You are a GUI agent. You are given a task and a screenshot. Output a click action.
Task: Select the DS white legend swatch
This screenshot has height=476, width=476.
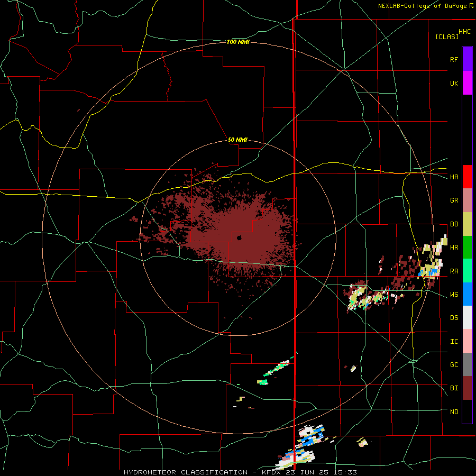click(x=467, y=317)
